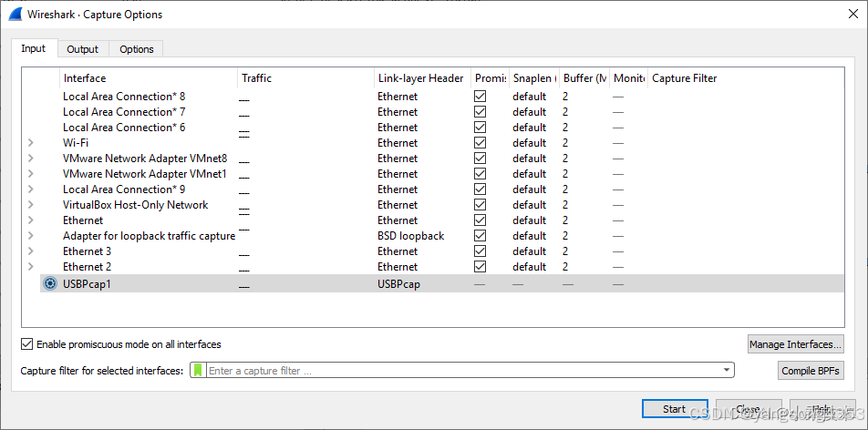Toggle promiscuous checkbox for VMnet8 adapter
868x430 pixels.
pos(480,159)
